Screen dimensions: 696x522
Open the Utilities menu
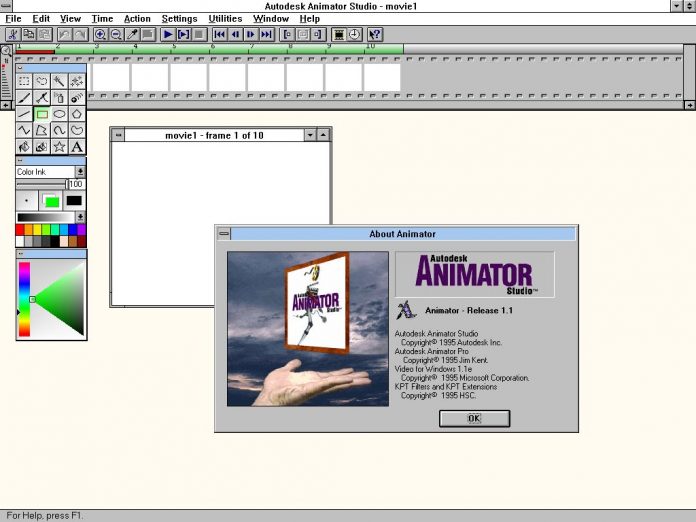[225, 19]
